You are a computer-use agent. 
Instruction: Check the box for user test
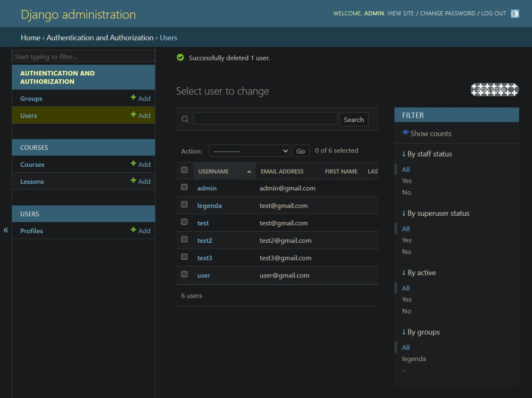click(184, 222)
